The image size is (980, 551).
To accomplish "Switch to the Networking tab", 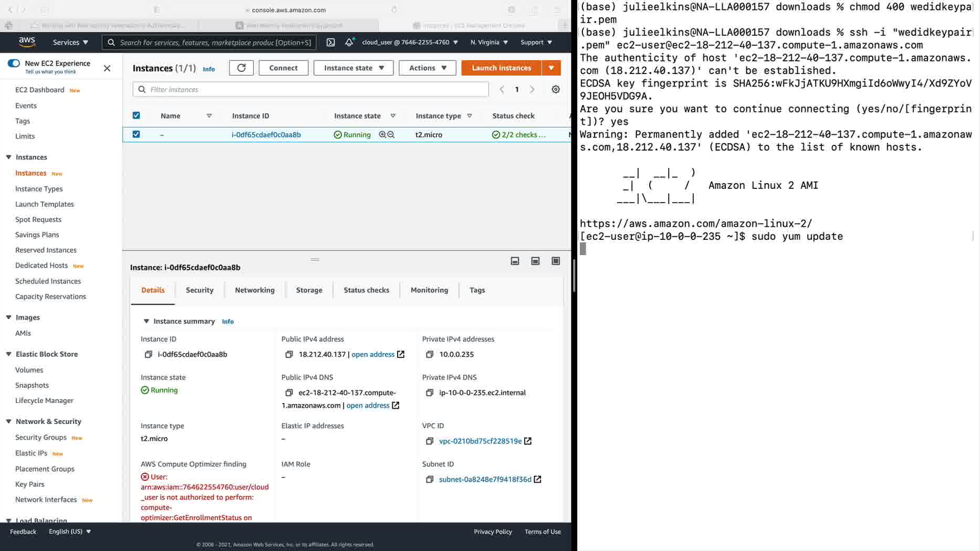I will (255, 290).
